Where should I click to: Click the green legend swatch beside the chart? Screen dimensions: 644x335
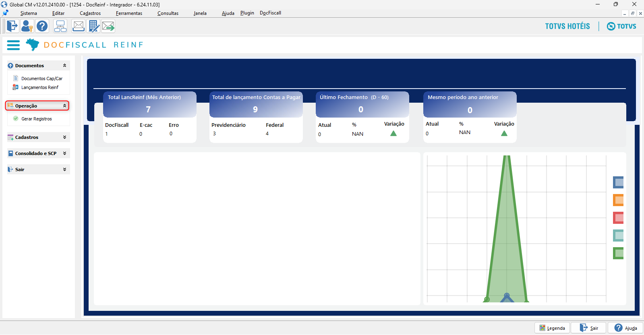(618, 253)
